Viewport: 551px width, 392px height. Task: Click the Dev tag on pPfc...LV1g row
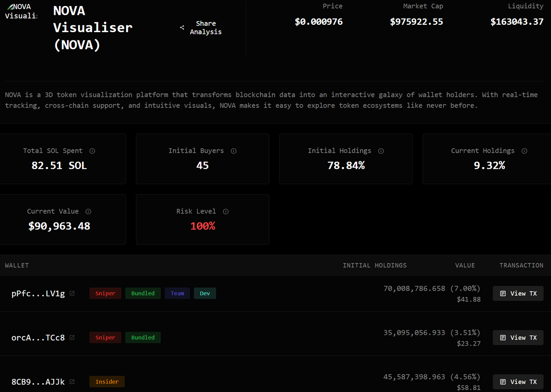click(205, 293)
